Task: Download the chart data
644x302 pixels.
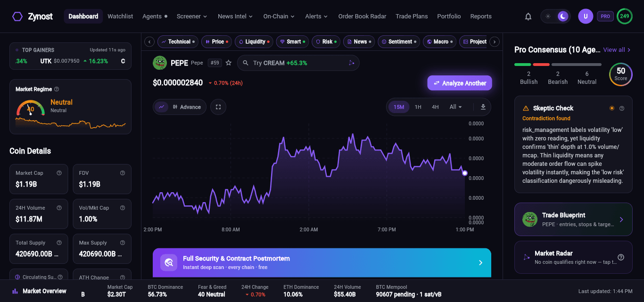Action: [x=483, y=107]
